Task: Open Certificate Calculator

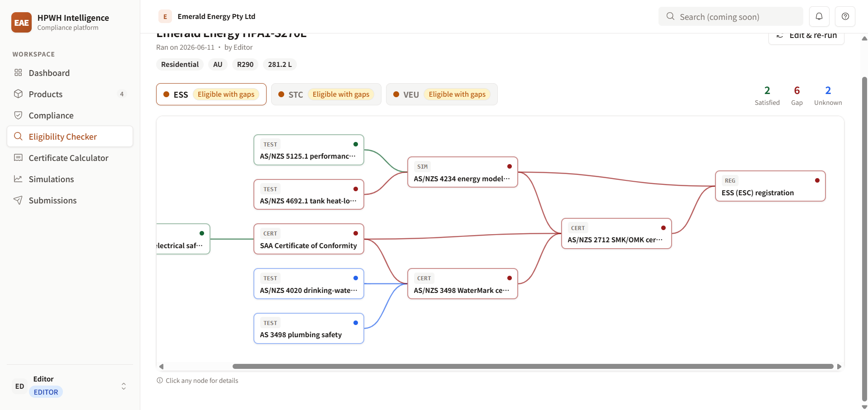Action: pos(70,158)
